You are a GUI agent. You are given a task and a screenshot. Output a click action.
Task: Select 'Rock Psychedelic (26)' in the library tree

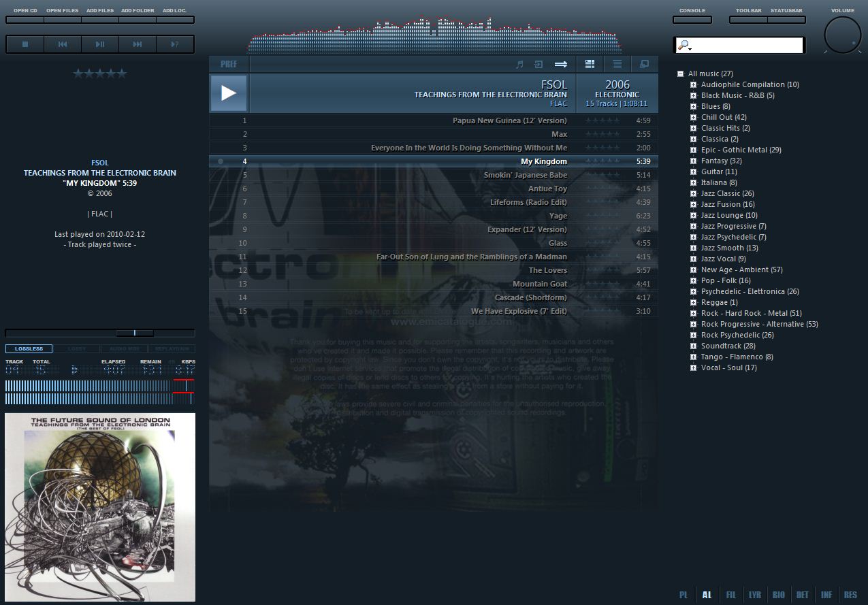[x=737, y=335]
